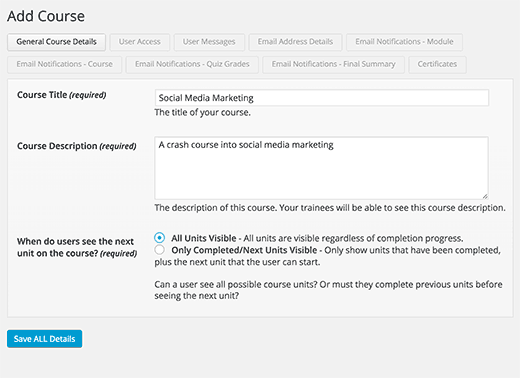Choose Only Completed/Next Units Visible radio option
The width and height of the screenshot is (520, 378).
[x=160, y=250]
